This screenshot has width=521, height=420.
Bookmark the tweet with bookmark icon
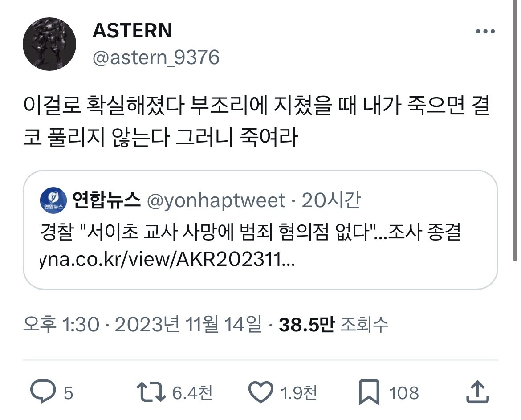point(369,392)
